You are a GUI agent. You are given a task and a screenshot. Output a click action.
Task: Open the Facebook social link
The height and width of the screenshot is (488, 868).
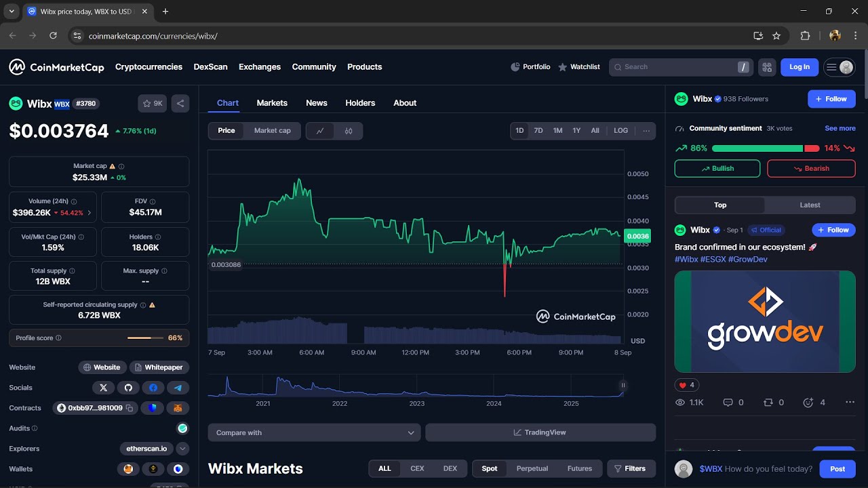point(153,388)
